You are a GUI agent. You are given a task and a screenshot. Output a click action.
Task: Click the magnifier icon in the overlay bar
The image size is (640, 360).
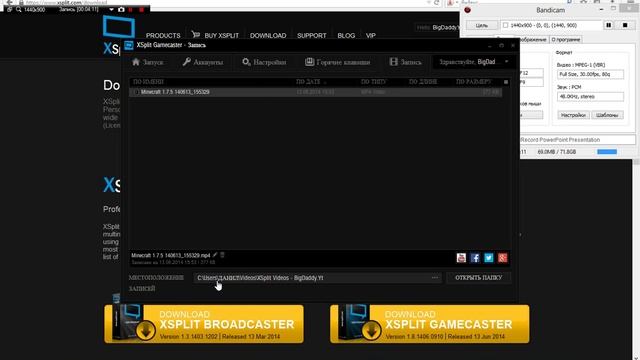[18, 9]
